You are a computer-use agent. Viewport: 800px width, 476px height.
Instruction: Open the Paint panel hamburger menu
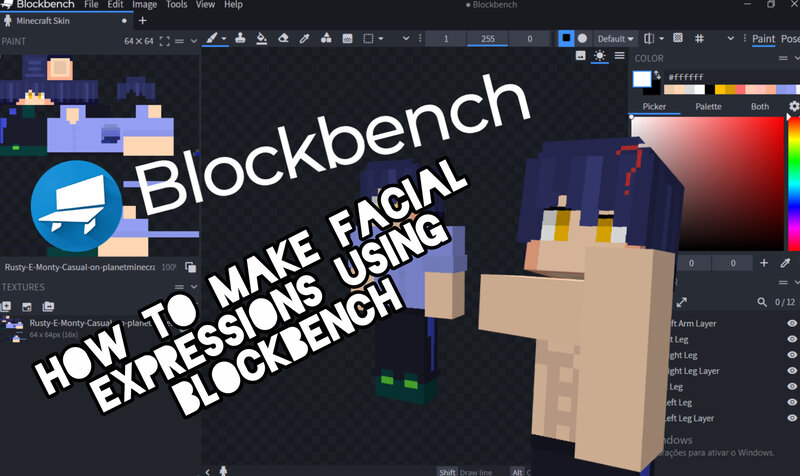(179, 41)
